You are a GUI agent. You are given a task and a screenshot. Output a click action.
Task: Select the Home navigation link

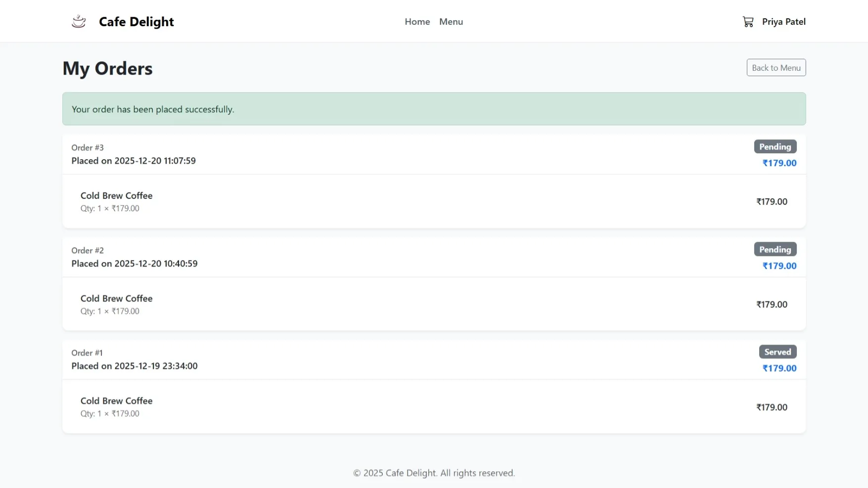[417, 21]
